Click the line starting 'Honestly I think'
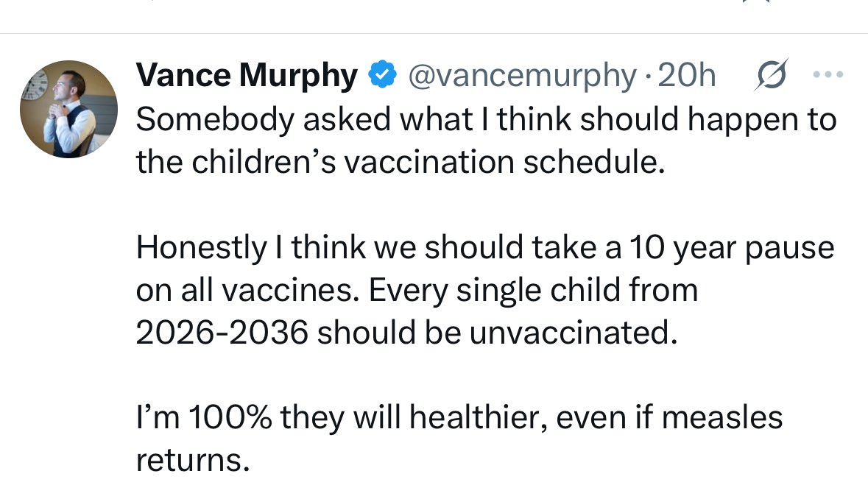This screenshot has height=496, width=868. click(484, 247)
